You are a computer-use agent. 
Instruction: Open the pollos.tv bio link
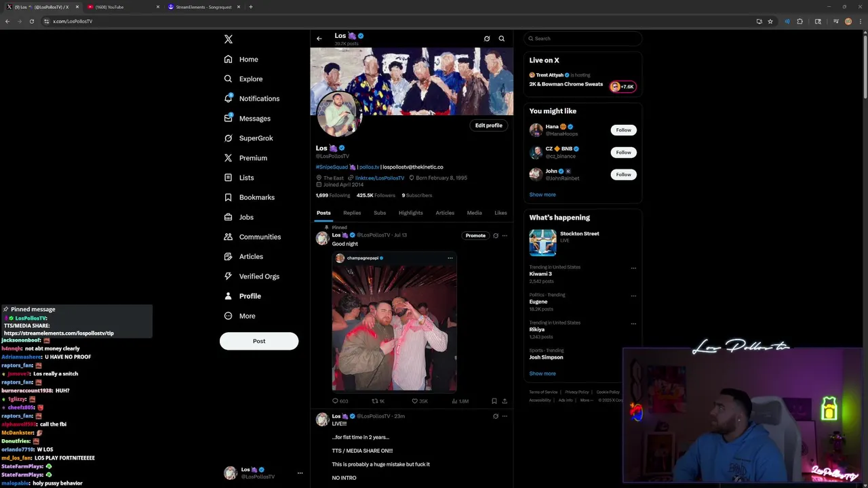click(369, 167)
